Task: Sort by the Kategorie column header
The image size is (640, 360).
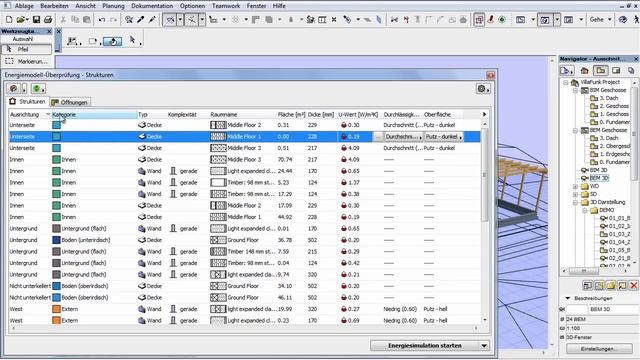Action: tap(94, 115)
